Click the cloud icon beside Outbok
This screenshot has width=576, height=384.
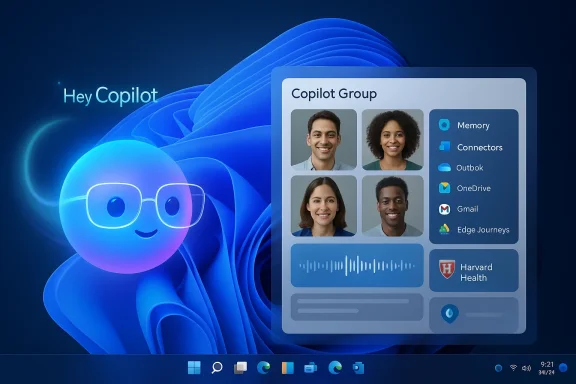[444, 168]
